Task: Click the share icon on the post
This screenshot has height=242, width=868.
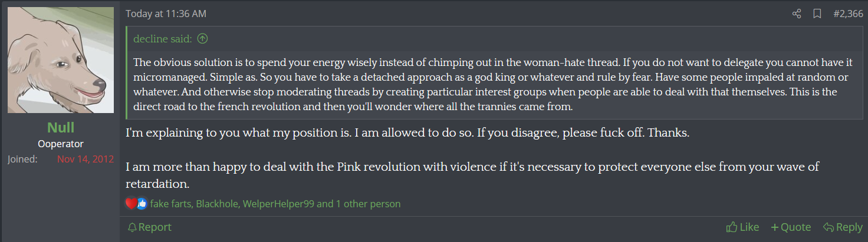Action: point(797,14)
